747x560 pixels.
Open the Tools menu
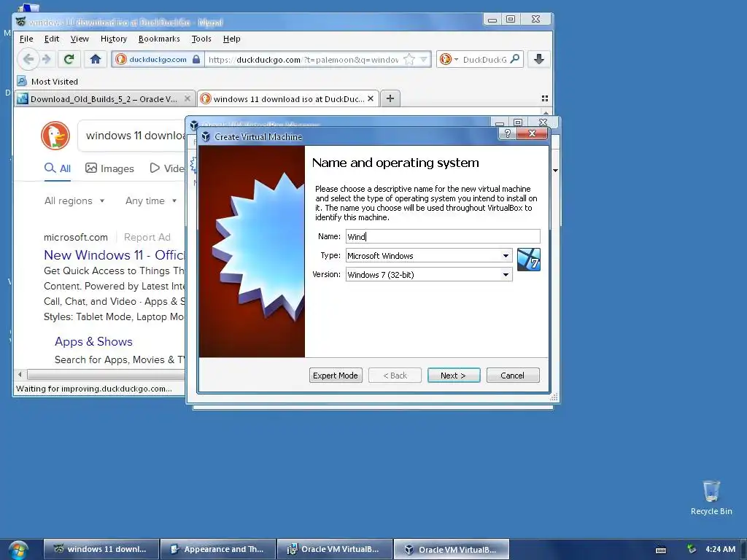(201, 39)
